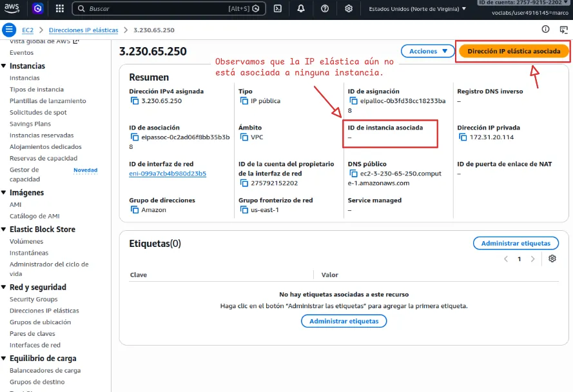Copy the private IP 172.31.20.114
The height and width of the screenshot is (392, 573).
click(463, 137)
